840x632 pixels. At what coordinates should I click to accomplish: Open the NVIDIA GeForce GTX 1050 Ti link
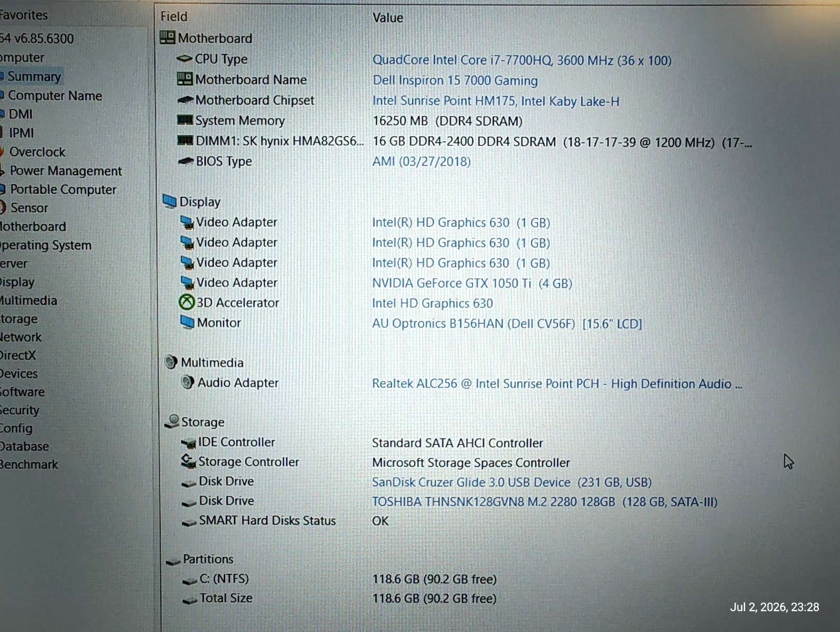[x=472, y=283]
